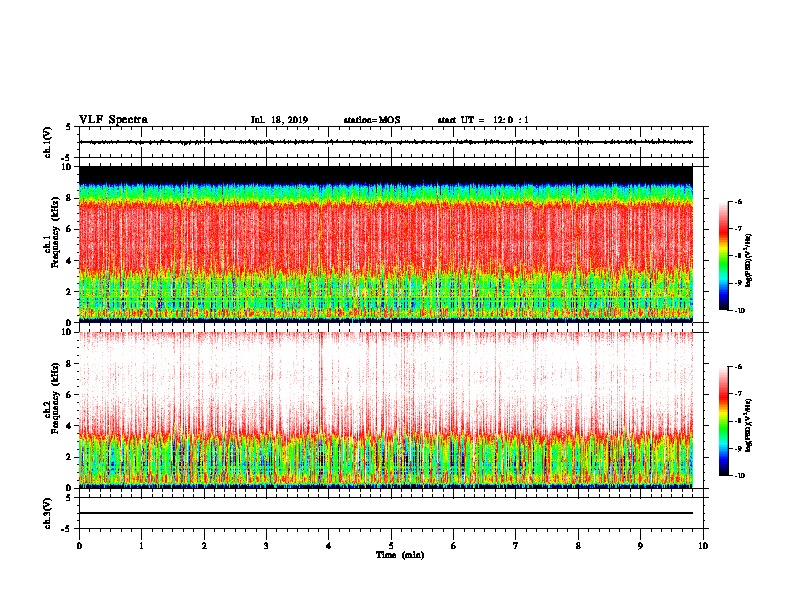Image resolution: width=792 pixels, height=612 pixels.
Task: Click the ch.2 color bar log(PSD) label
Action: tap(748, 426)
